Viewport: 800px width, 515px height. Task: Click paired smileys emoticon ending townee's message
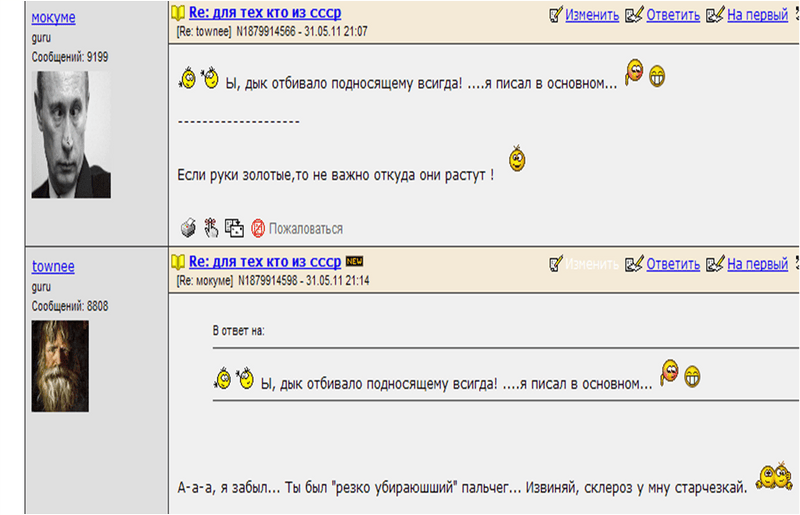click(x=774, y=476)
